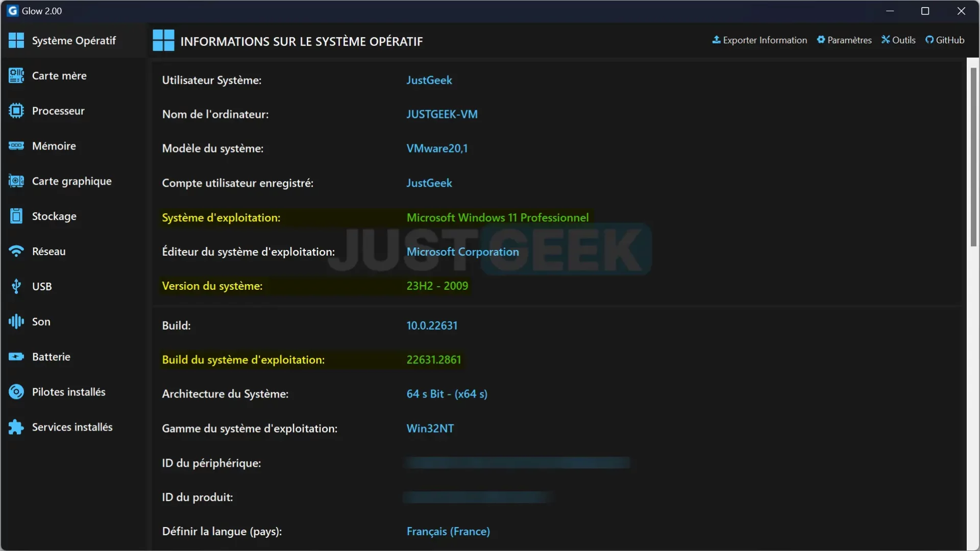This screenshot has height=551, width=980.
Task: Click JustGeek value beside Compte utilisateur enregistré
Action: (x=429, y=183)
